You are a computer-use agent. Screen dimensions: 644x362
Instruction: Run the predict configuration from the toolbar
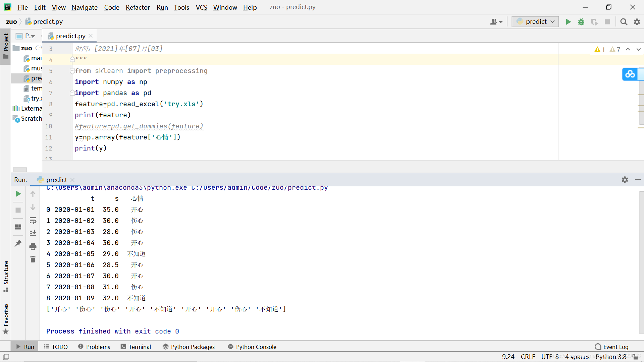point(568,22)
